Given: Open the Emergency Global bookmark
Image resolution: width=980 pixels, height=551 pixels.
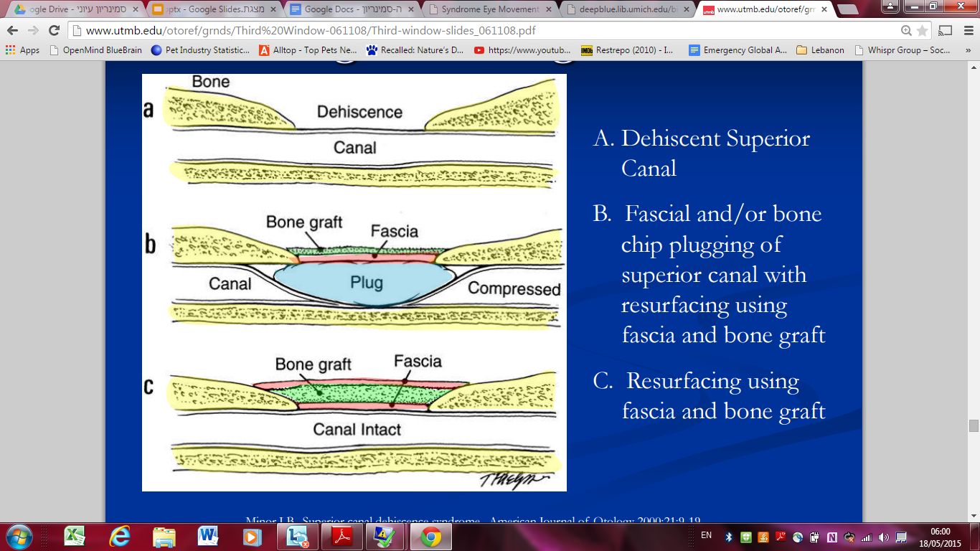Looking at the screenshot, I should [738, 50].
